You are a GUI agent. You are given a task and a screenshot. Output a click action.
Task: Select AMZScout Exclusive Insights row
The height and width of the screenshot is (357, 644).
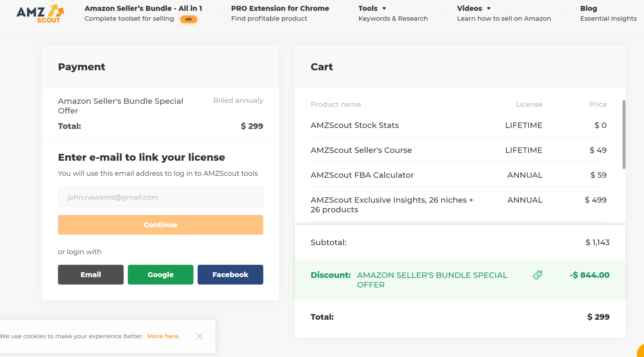click(x=458, y=205)
